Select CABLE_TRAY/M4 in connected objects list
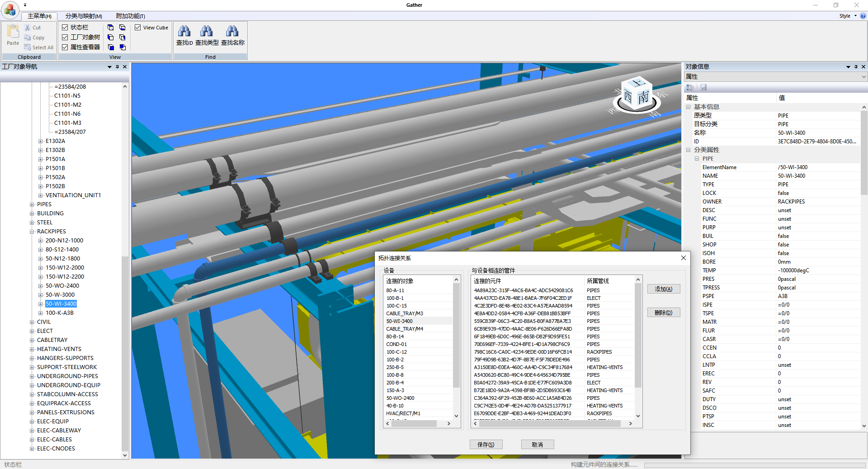This screenshot has width=868, height=469. [405, 329]
